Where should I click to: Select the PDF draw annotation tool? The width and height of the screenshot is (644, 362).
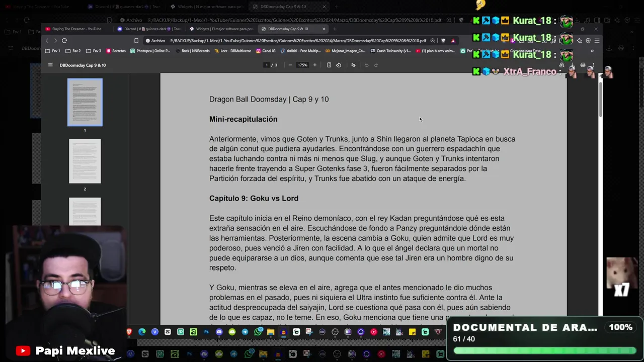pyautogui.click(x=353, y=65)
